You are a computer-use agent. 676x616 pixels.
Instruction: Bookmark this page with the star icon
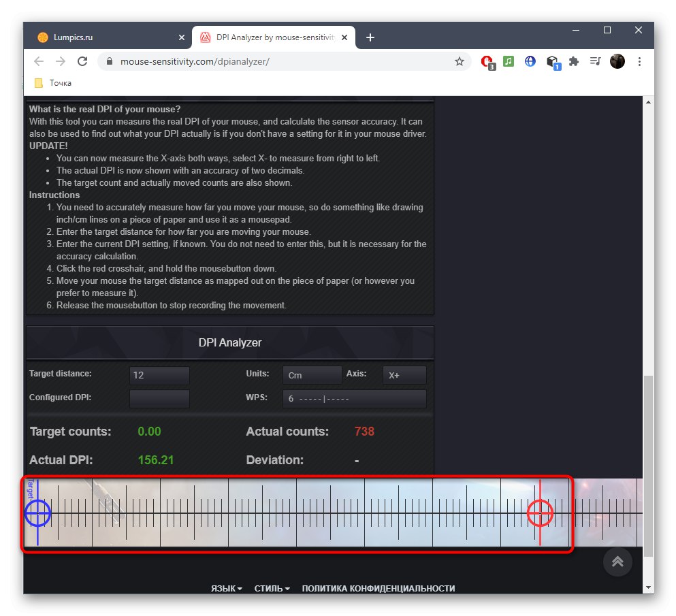(x=459, y=61)
